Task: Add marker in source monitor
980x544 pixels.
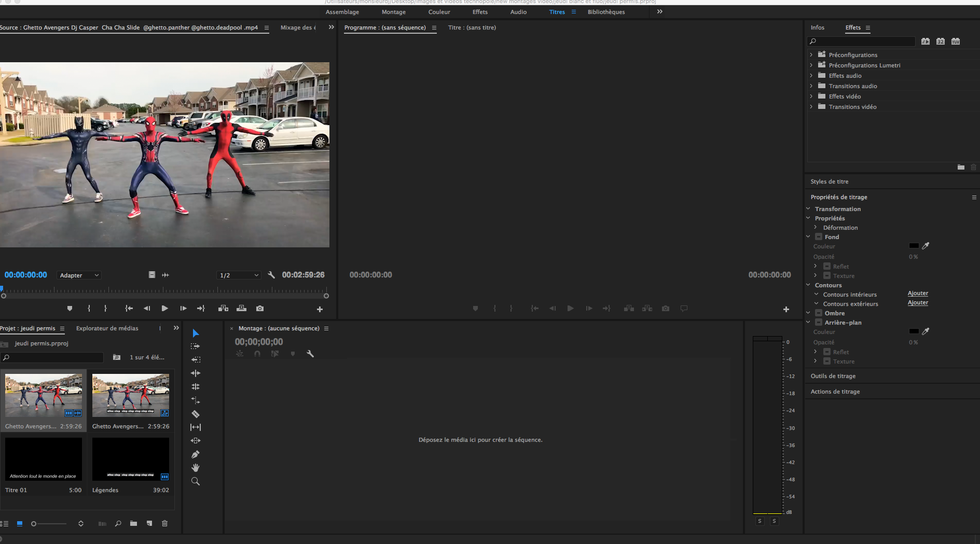Action: (x=70, y=308)
